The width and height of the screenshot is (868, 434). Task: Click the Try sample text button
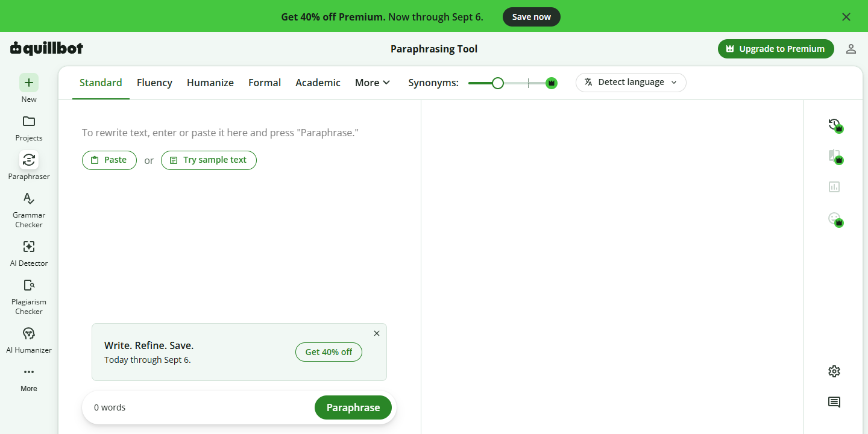[x=209, y=160]
